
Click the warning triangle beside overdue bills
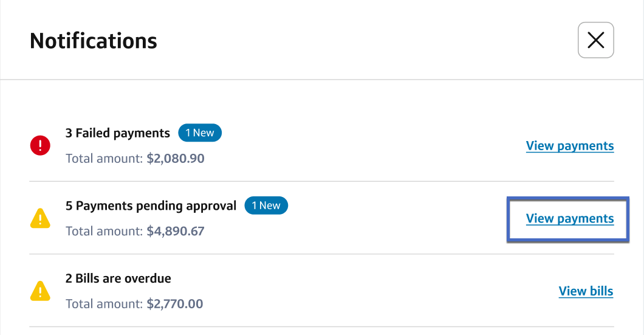click(x=40, y=291)
